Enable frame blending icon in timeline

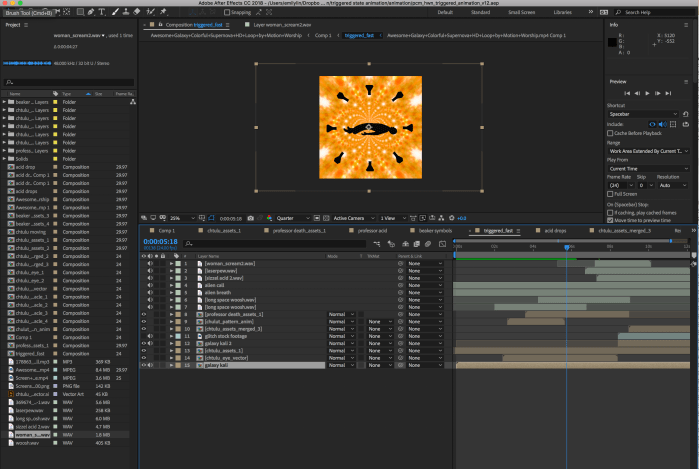click(416, 244)
